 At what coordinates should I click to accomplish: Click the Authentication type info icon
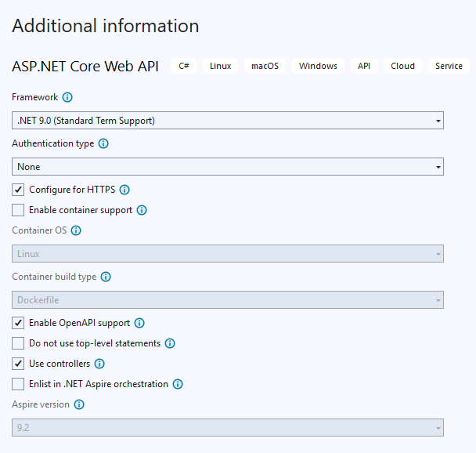103,143
